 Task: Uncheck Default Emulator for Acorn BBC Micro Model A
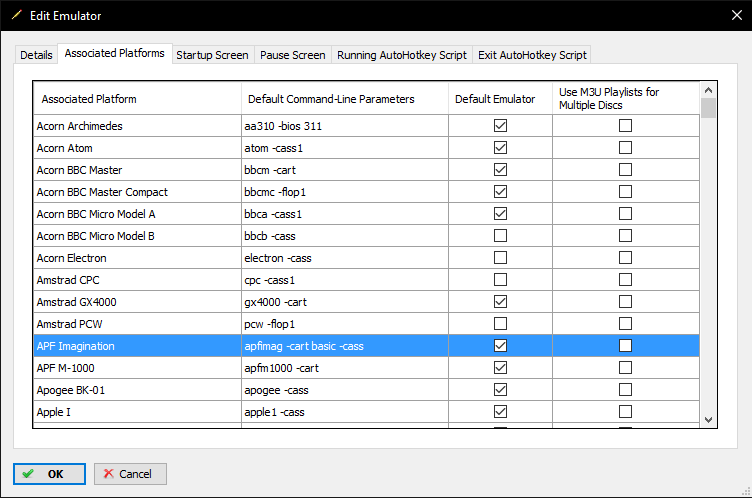point(500,214)
